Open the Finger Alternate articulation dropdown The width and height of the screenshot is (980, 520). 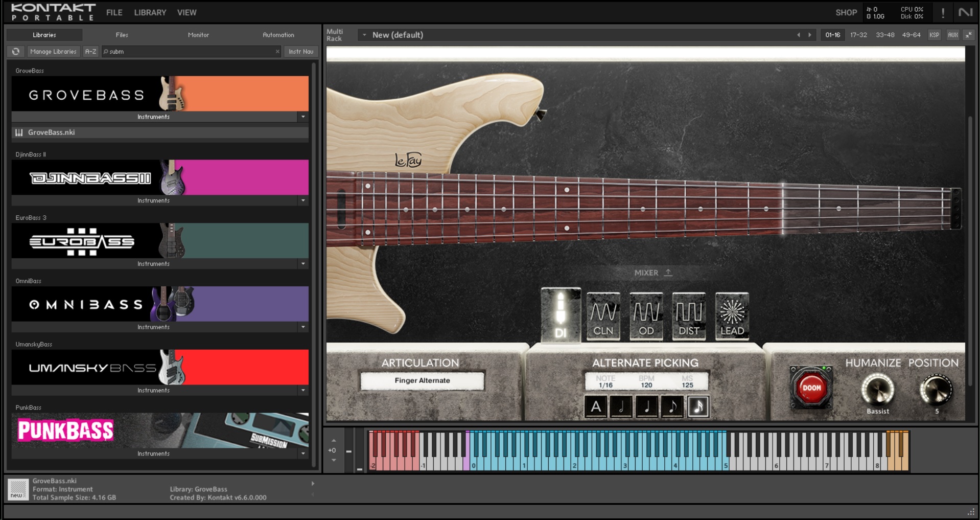422,380
